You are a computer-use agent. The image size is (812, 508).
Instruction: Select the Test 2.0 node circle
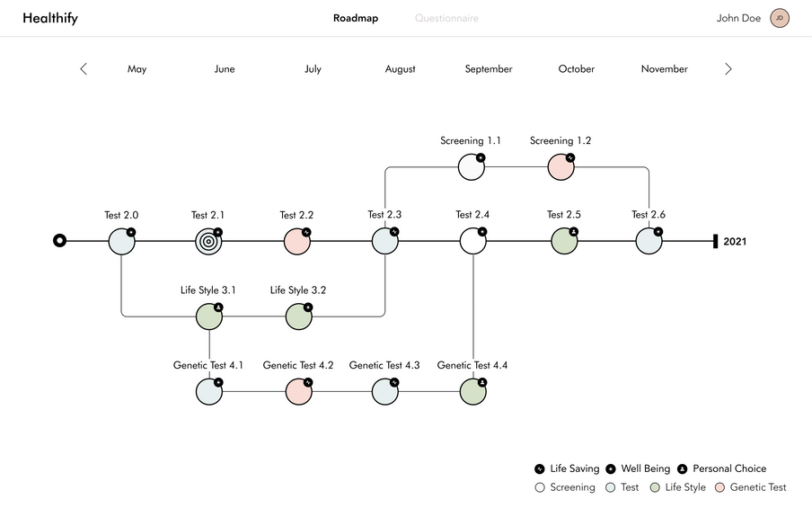click(121, 241)
